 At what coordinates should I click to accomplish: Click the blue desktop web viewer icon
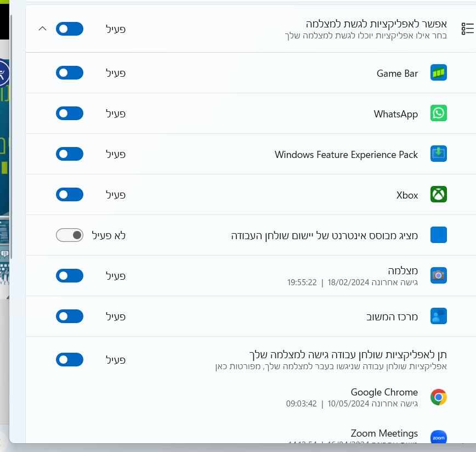[438, 235]
